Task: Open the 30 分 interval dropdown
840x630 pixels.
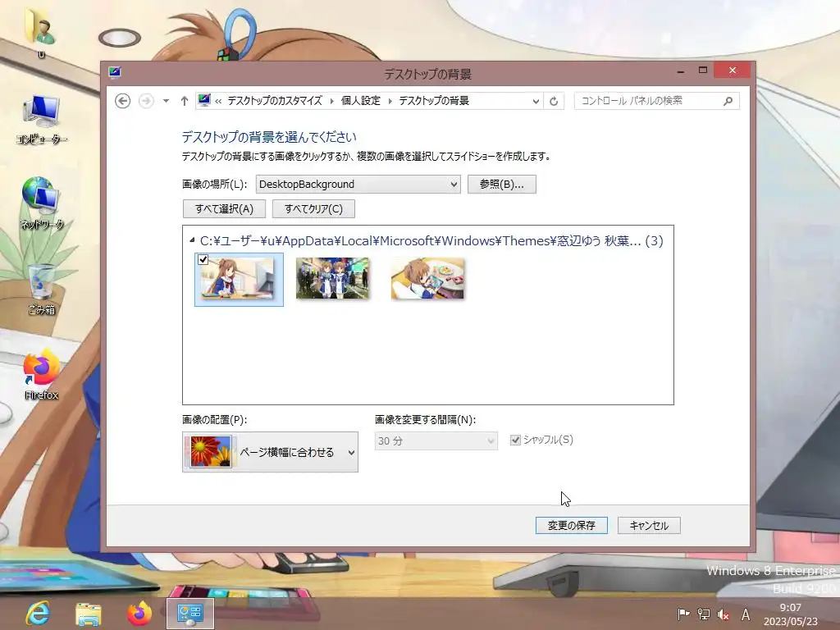Action: pyautogui.click(x=436, y=441)
